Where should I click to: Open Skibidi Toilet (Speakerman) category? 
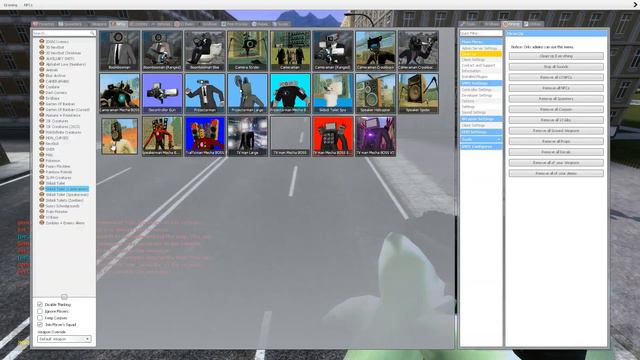tap(67, 195)
